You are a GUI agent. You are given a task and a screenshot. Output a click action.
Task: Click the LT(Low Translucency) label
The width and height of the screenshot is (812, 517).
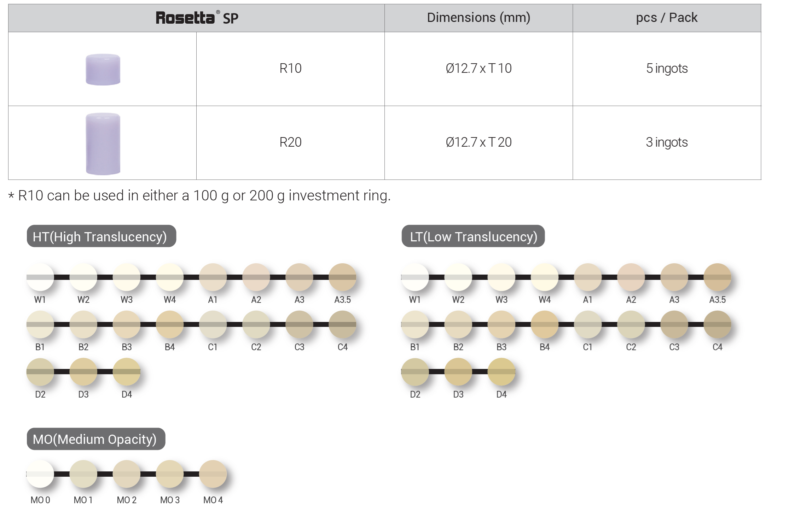pyautogui.click(x=473, y=236)
